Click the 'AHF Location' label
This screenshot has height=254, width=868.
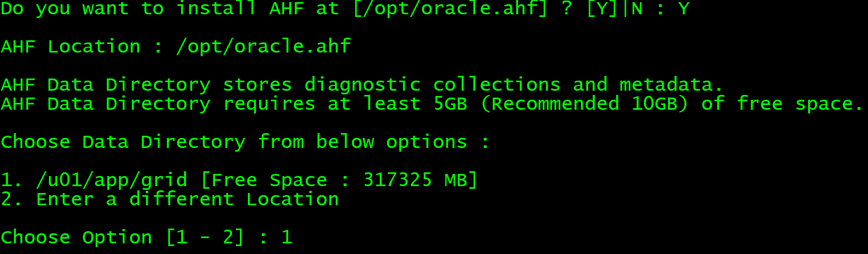pyautogui.click(x=71, y=47)
